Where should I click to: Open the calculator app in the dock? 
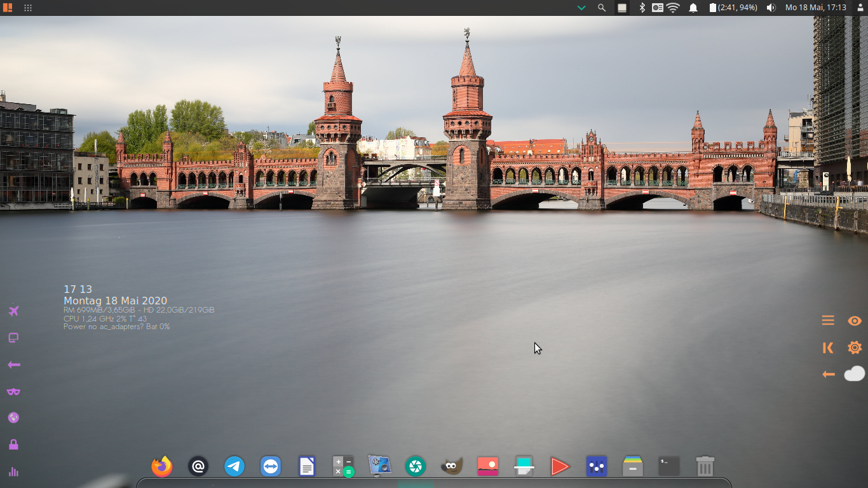tap(343, 466)
